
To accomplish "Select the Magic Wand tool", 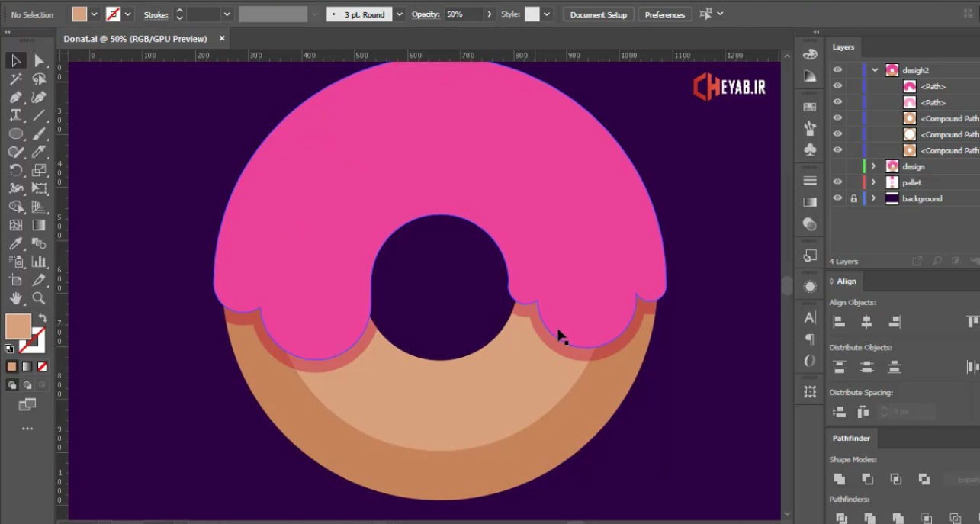I will click(x=16, y=79).
